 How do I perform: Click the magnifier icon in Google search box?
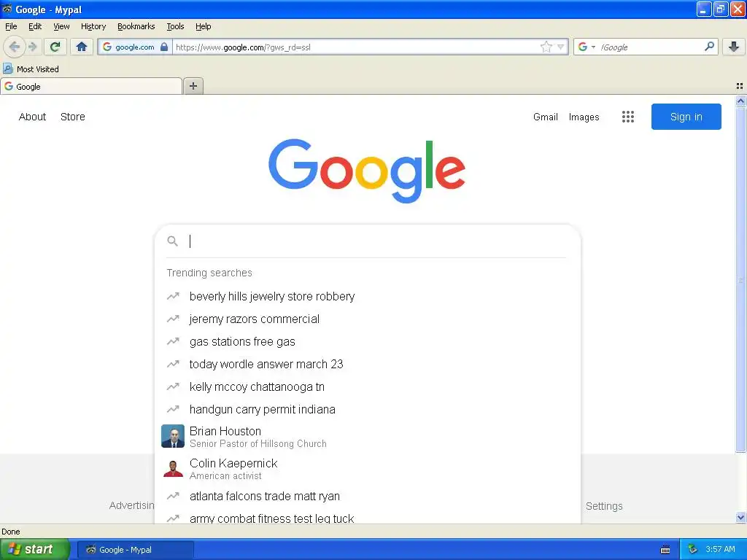pos(172,241)
